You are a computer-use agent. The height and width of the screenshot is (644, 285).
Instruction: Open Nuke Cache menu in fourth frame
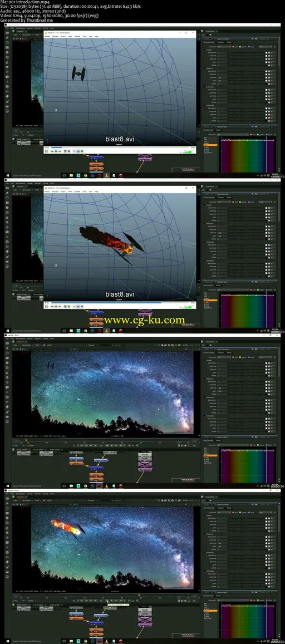coord(45,494)
